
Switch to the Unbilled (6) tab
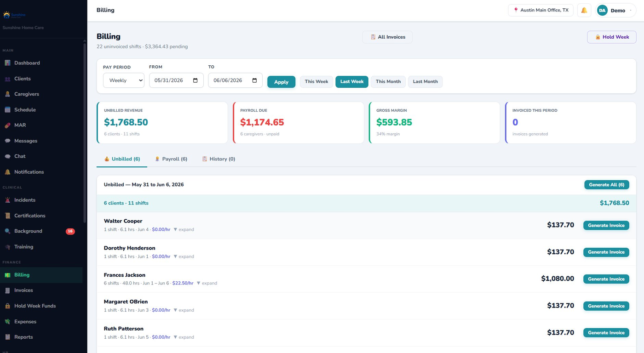click(x=122, y=159)
